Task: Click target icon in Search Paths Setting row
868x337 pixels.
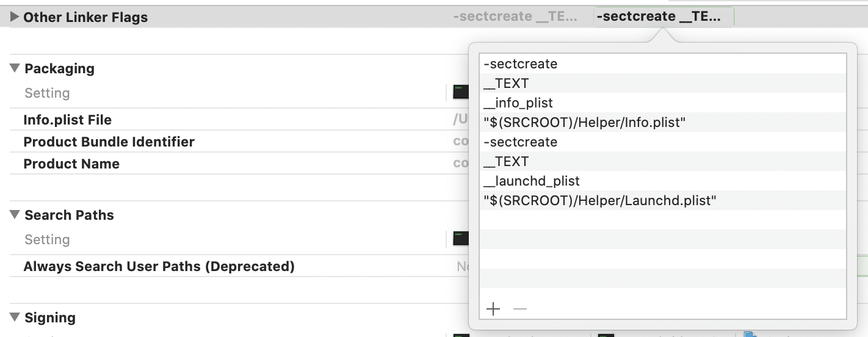Action: pyautogui.click(x=461, y=239)
